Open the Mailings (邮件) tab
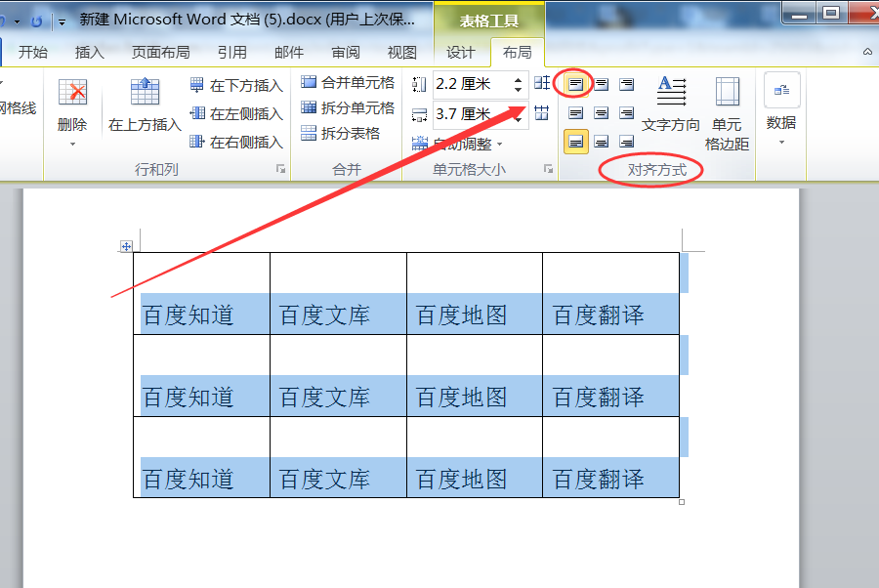This screenshot has width=879, height=588. click(289, 52)
